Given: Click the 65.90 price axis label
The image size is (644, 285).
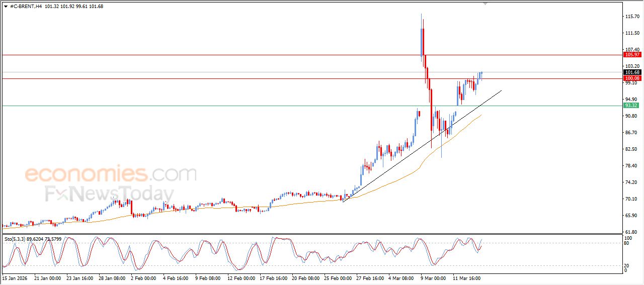Looking at the screenshot, I should 631,216.
